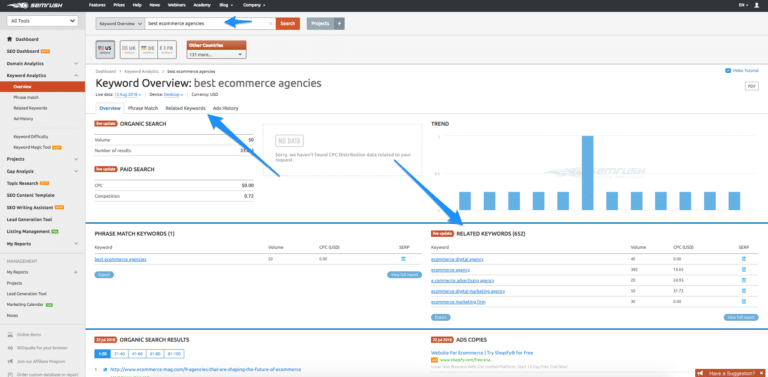Click the Projects button
The width and height of the screenshot is (768, 377).
pos(320,24)
